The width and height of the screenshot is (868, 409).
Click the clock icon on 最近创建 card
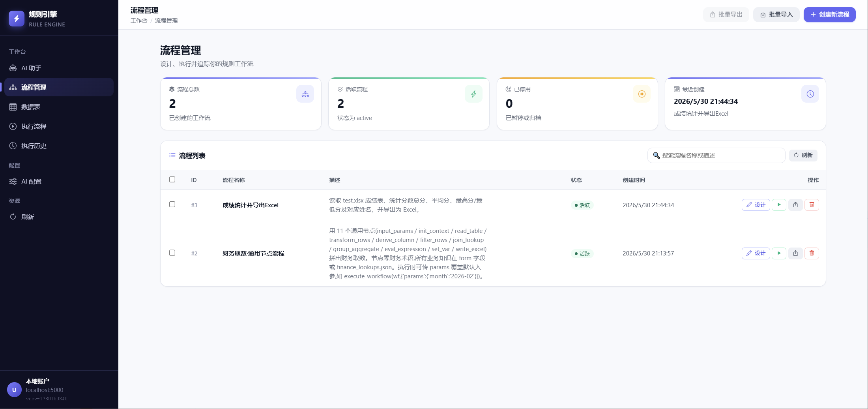click(810, 94)
